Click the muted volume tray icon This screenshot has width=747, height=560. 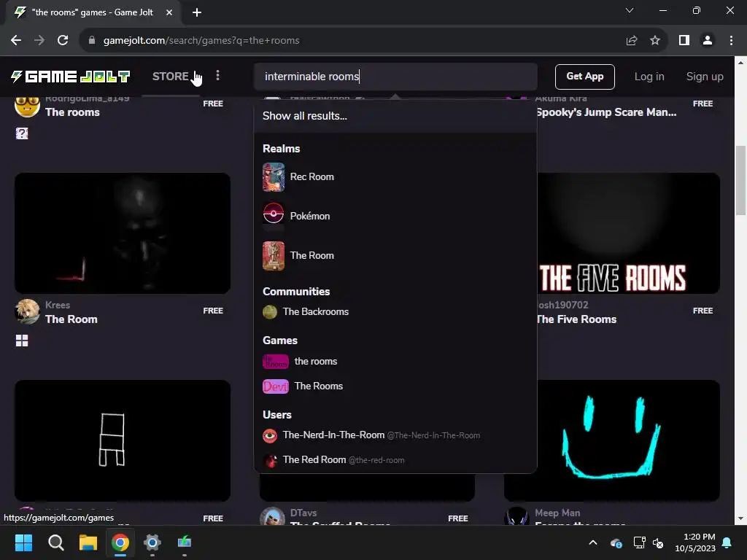point(658,542)
